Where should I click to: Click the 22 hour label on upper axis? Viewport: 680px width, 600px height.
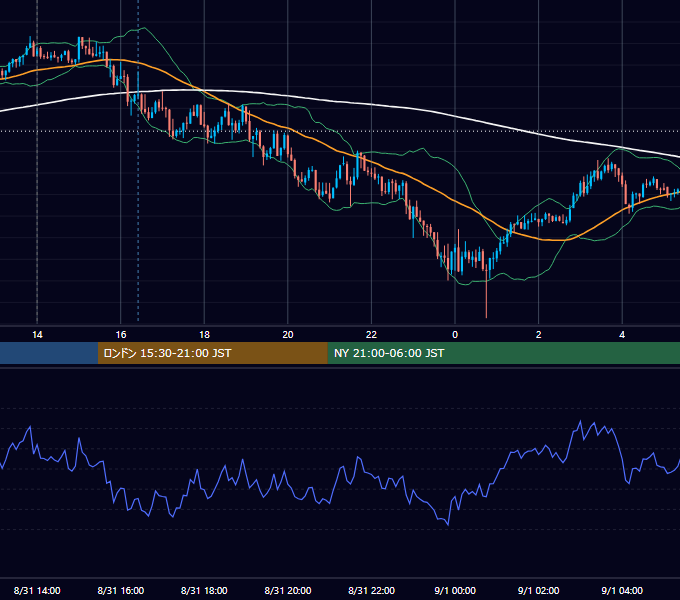[x=371, y=335]
